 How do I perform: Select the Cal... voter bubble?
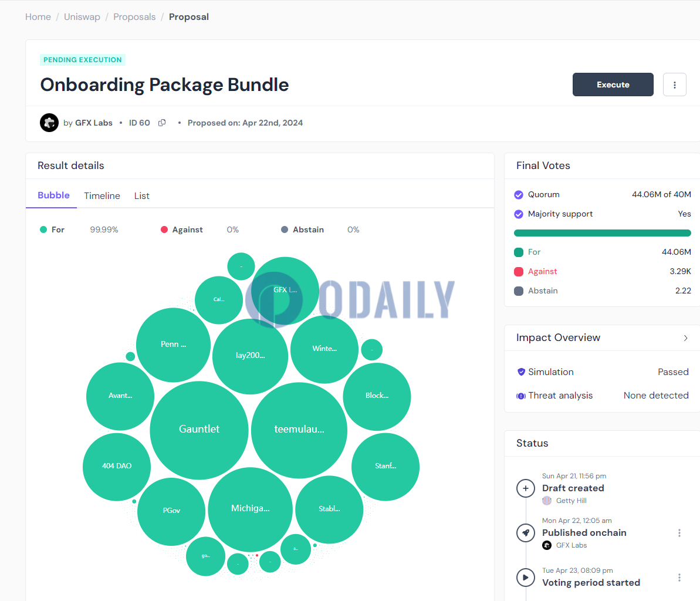point(219,300)
